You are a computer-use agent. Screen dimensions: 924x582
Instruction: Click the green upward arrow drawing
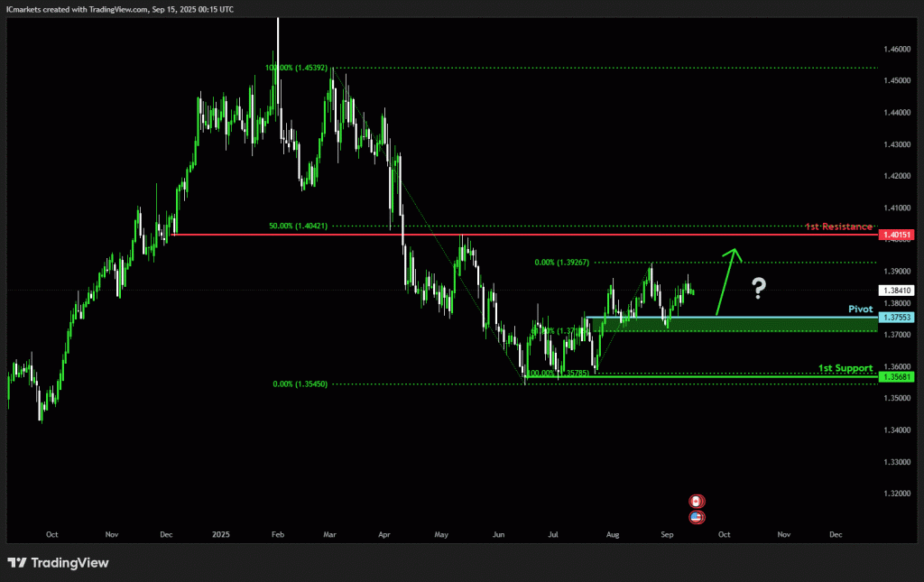(x=728, y=282)
